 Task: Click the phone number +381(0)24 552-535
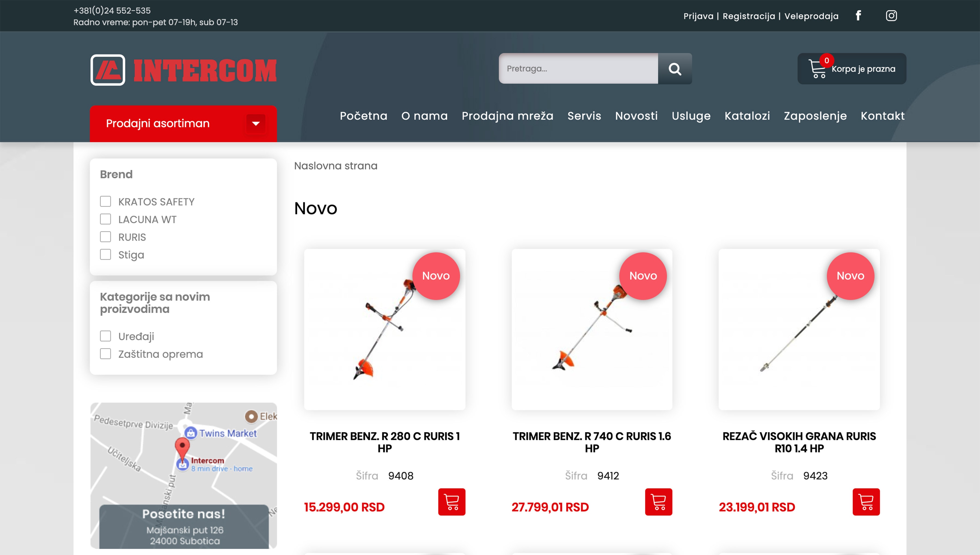(x=112, y=11)
